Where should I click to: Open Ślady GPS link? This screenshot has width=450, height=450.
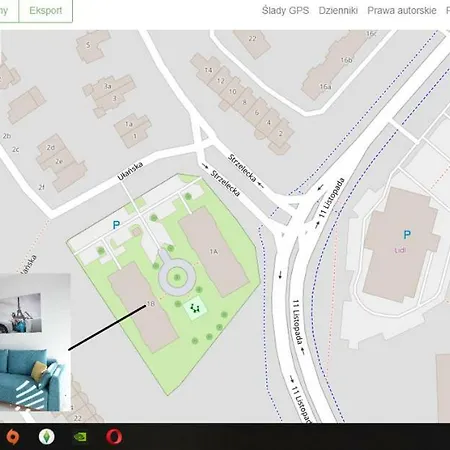click(285, 11)
